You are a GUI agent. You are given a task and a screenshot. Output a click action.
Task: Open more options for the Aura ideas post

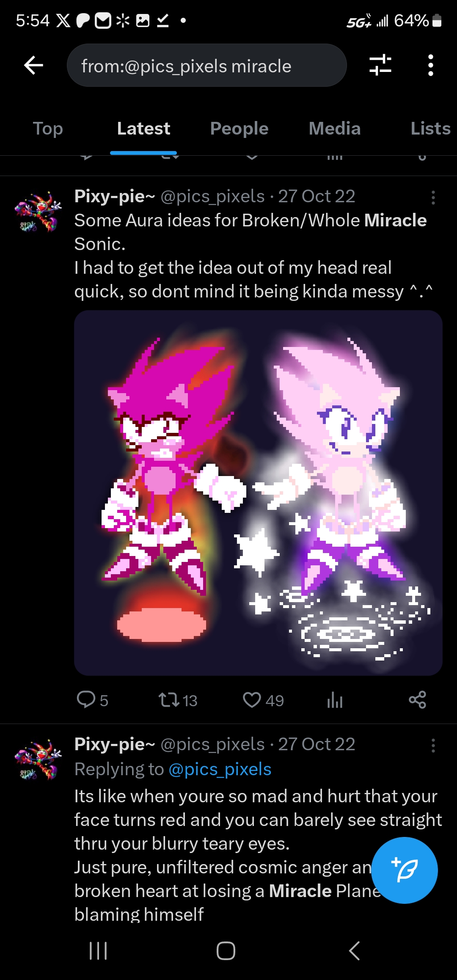click(433, 198)
